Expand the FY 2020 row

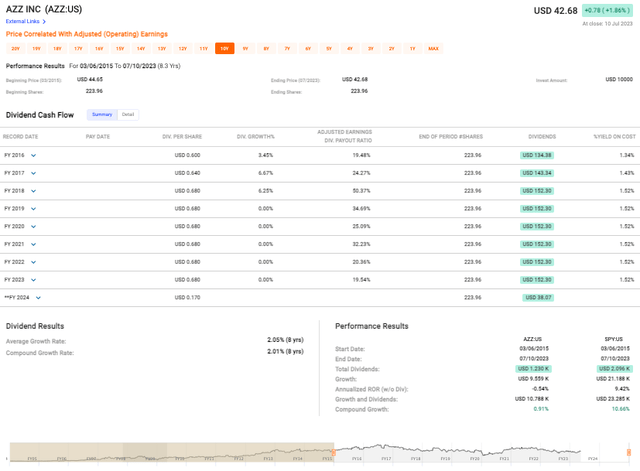[33, 227]
